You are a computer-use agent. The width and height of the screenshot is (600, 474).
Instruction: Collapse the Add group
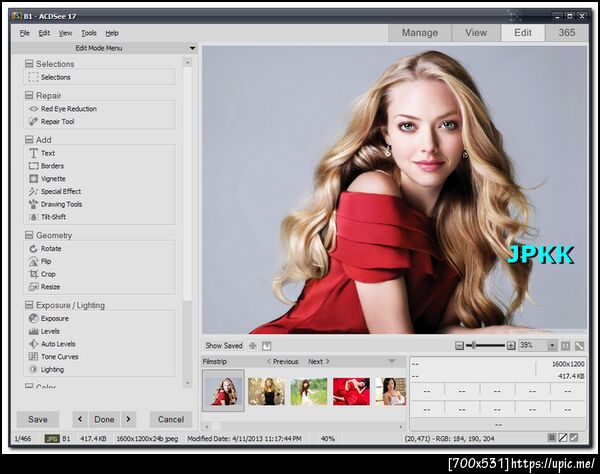point(29,140)
